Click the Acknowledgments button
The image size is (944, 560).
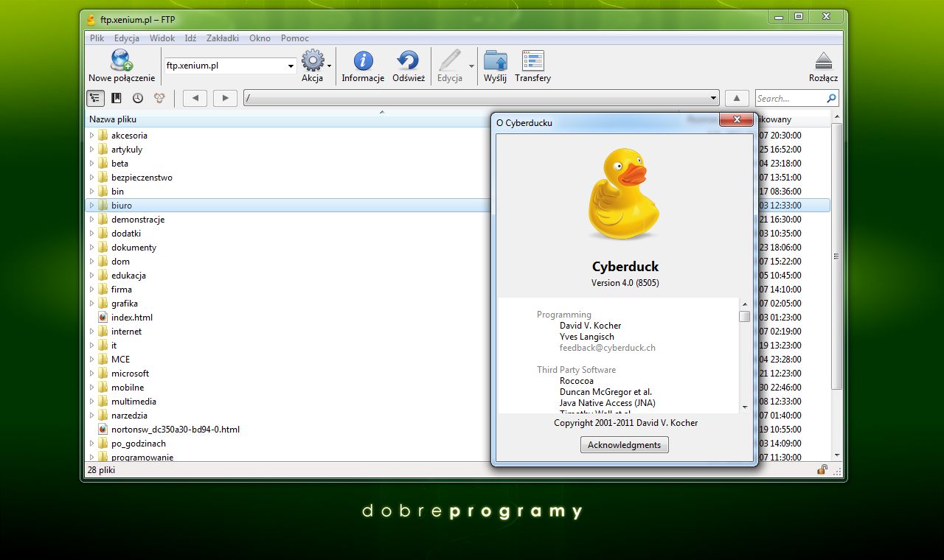[624, 445]
